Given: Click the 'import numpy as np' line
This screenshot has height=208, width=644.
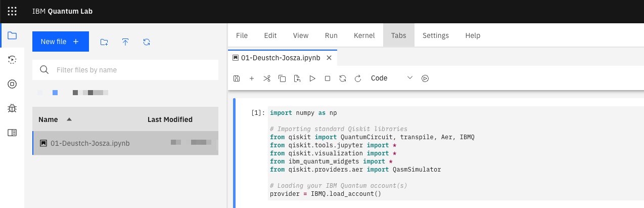Looking at the screenshot, I should click(303, 112).
